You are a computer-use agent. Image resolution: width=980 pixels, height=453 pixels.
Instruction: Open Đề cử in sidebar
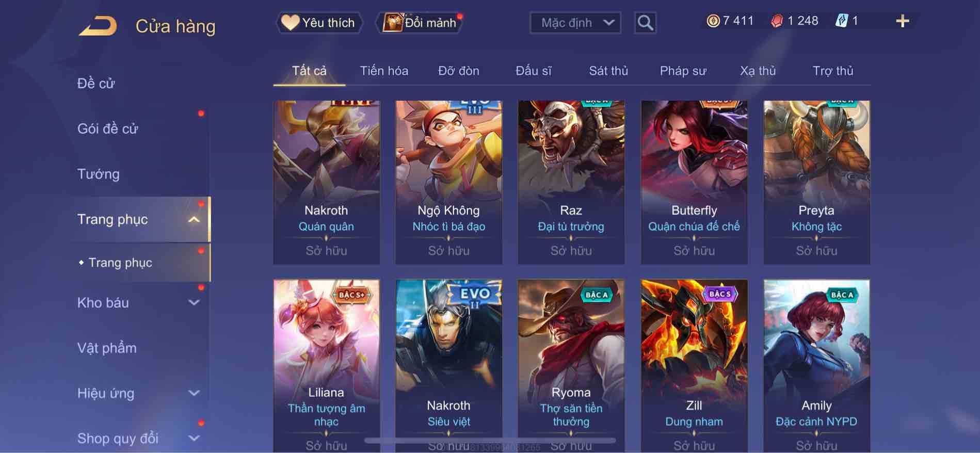(x=96, y=83)
